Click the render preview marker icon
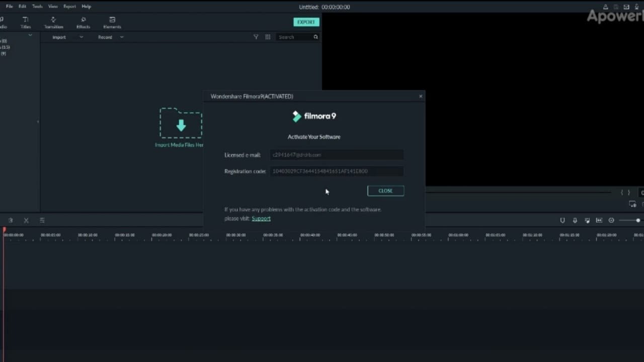Screen dimensions: 644x362 coord(562,220)
